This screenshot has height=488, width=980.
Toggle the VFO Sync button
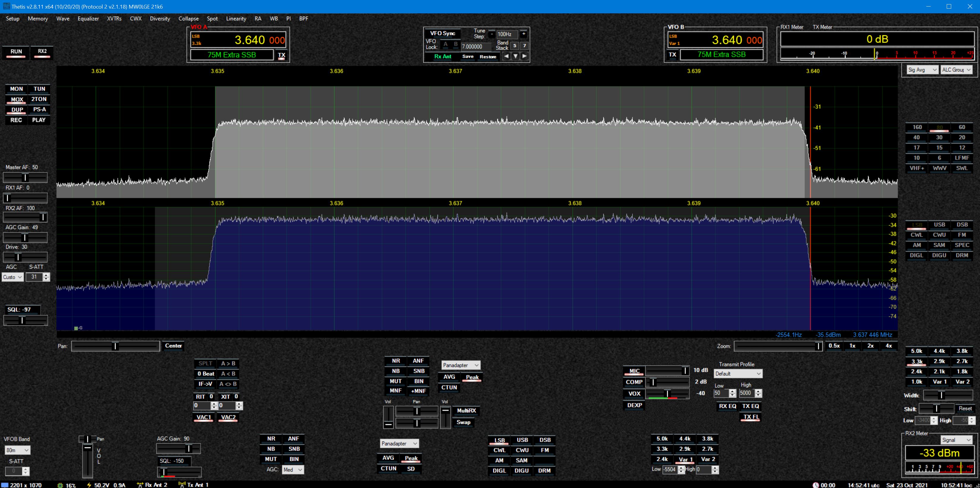(442, 34)
